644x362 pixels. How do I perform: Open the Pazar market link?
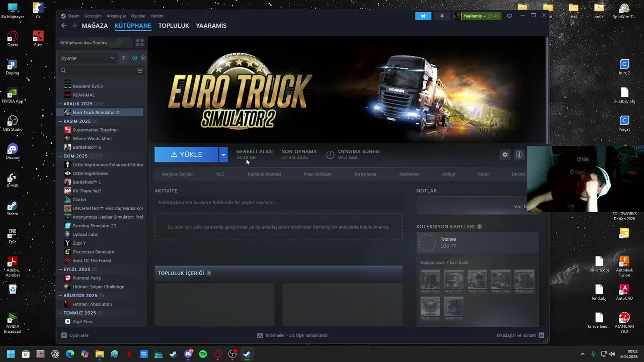pos(484,174)
